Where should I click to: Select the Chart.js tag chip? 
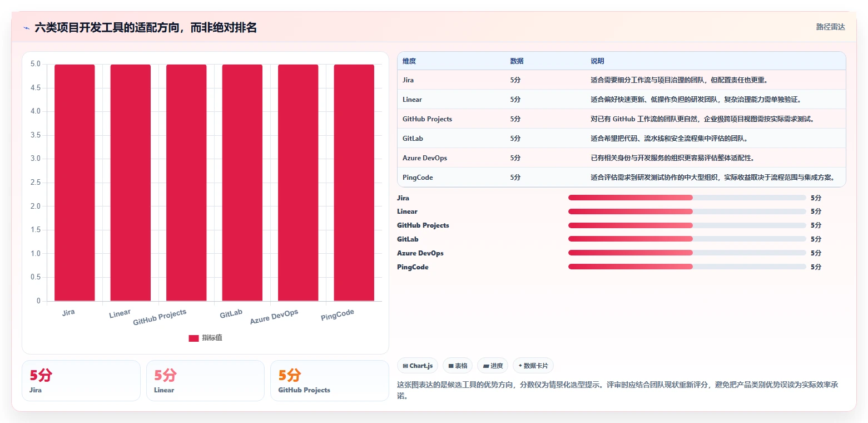tap(418, 366)
